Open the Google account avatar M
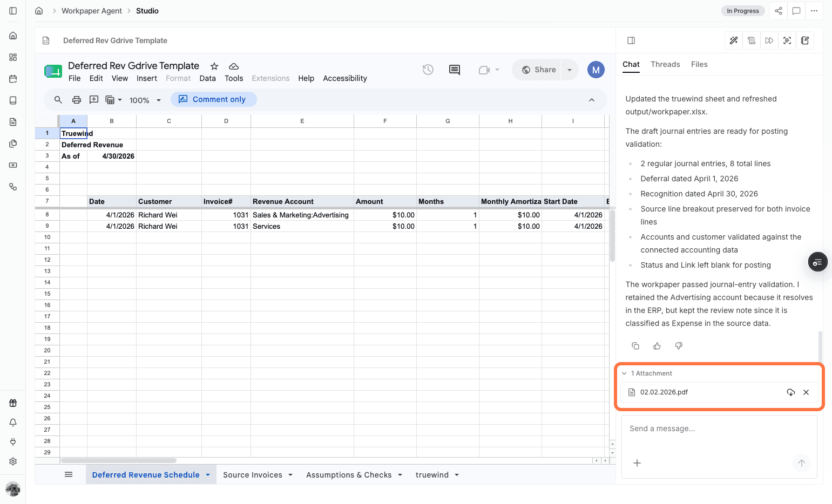The height and width of the screenshot is (504, 832). click(x=596, y=70)
